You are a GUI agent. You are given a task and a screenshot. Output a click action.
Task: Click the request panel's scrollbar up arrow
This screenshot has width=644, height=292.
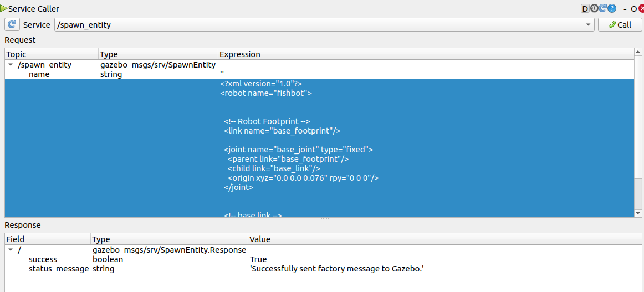[638, 53]
